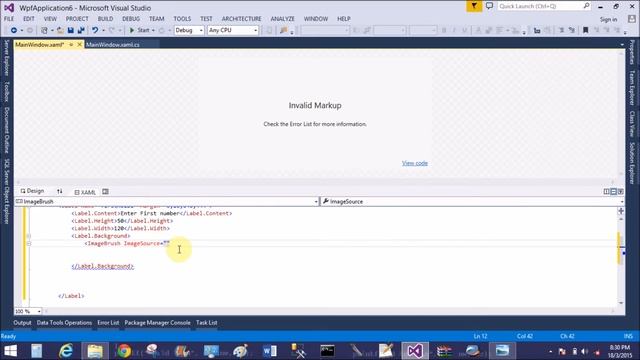Click the green Start debugging play icon
This screenshot has width=640, height=360.
tap(132, 30)
